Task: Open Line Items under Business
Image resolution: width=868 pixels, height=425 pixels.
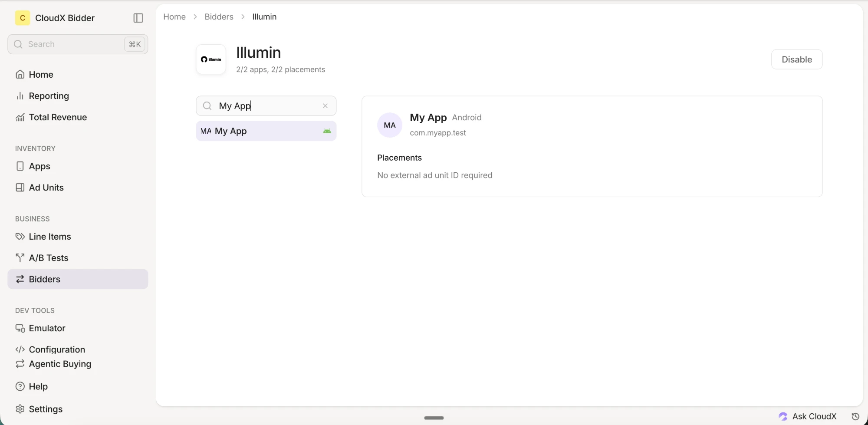Action: tap(78, 237)
